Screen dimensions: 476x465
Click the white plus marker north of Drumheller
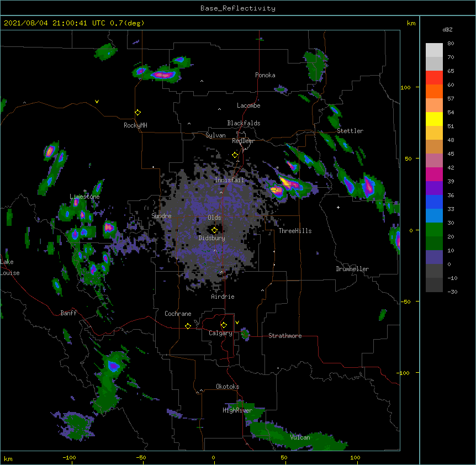tap(338, 207)
